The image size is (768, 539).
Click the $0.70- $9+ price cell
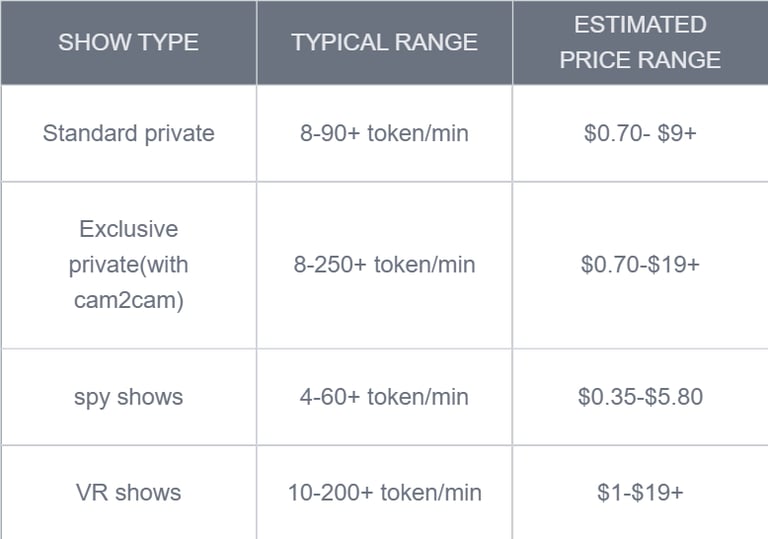pos(640,133)
